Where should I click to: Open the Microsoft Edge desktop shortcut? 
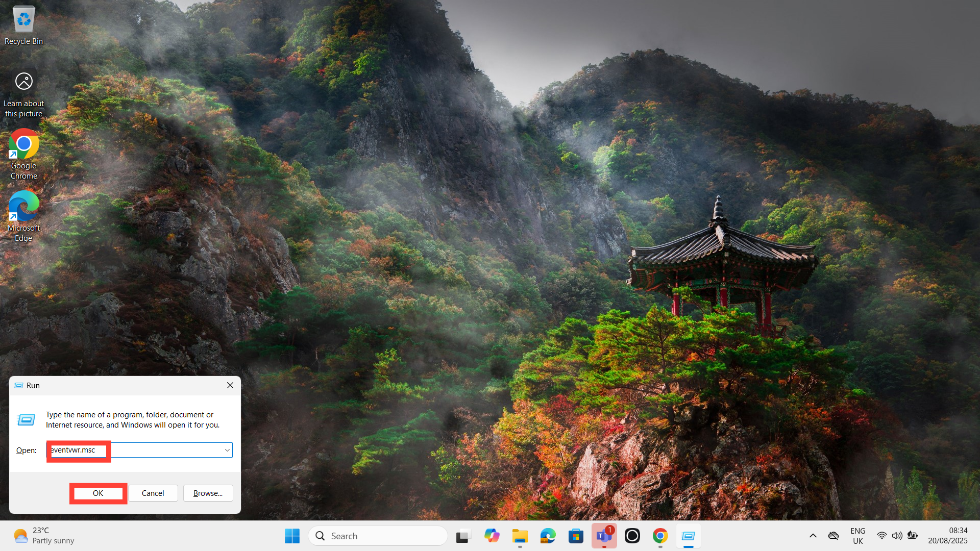(23, 215)
